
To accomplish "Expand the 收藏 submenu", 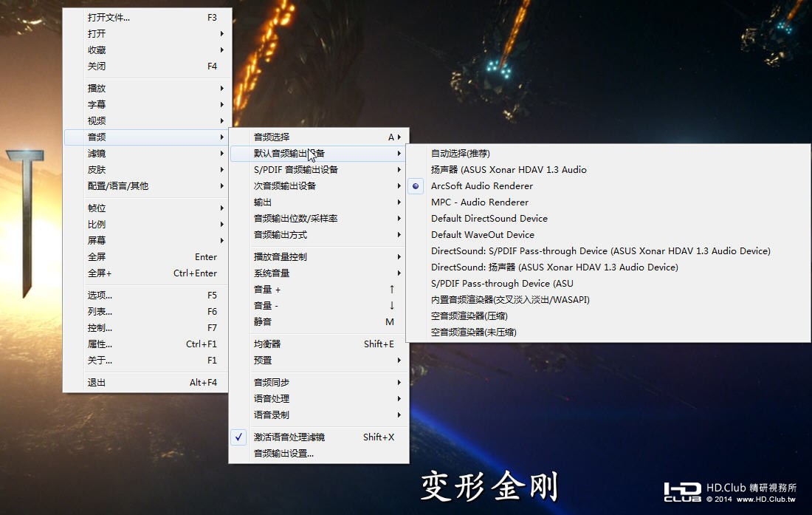I will tap(147, 50).
